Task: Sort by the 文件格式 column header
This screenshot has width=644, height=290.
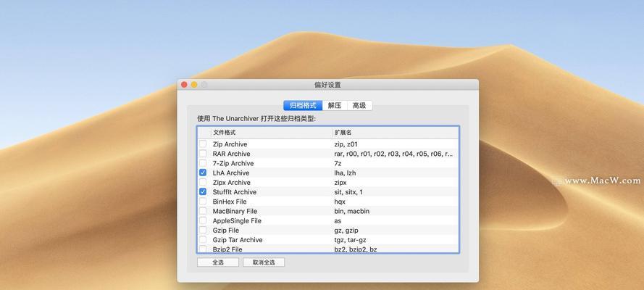Action: (272, 133)
